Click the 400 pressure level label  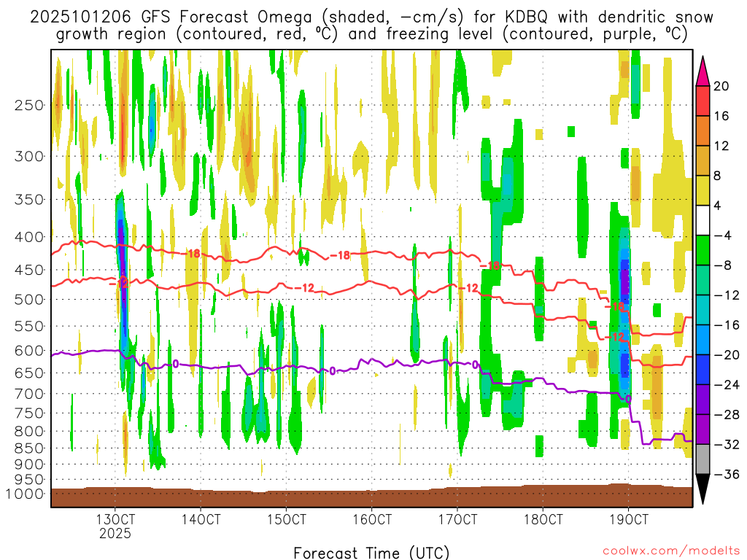pyautogui.click(x=29, y=237)
